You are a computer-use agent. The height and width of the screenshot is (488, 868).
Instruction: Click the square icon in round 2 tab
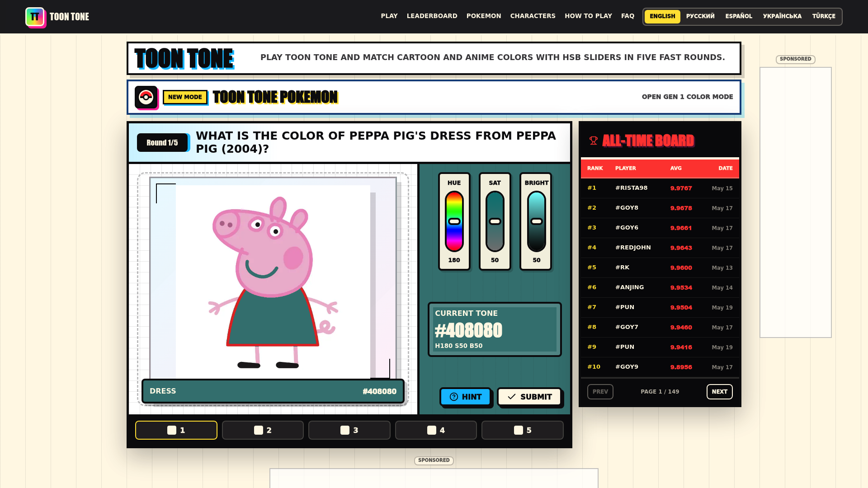[259, 430]
